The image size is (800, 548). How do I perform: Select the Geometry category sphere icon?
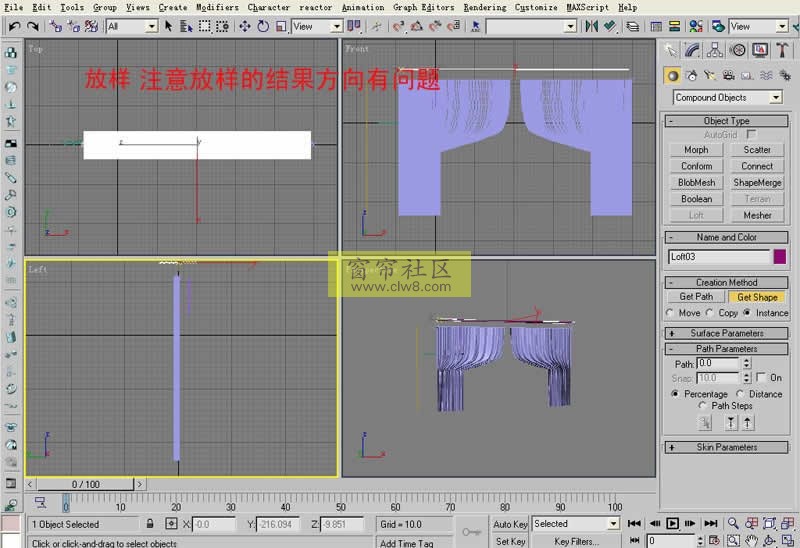click(673, 76)
